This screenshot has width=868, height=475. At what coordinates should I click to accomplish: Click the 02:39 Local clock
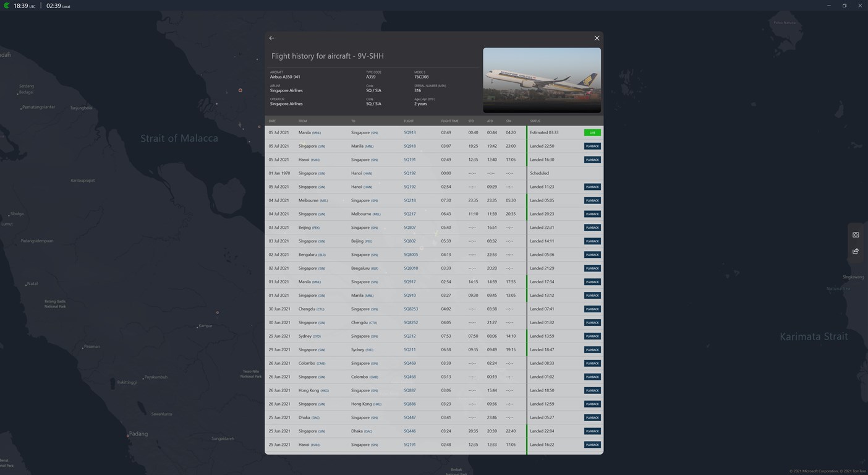point(58,6)
